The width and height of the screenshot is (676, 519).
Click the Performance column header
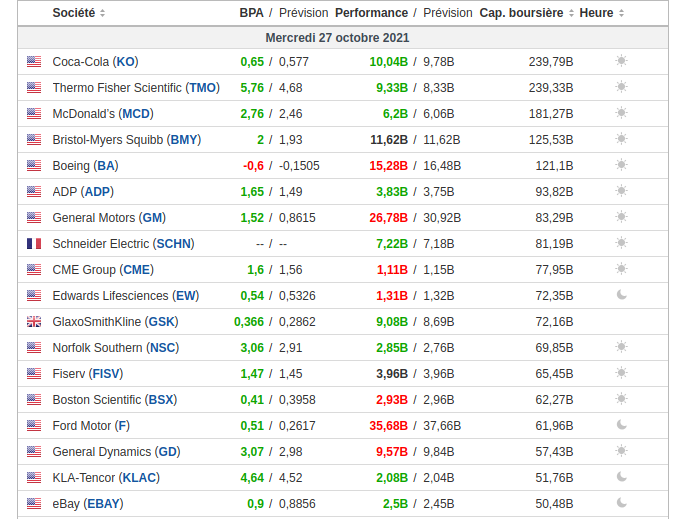point(371,13)
